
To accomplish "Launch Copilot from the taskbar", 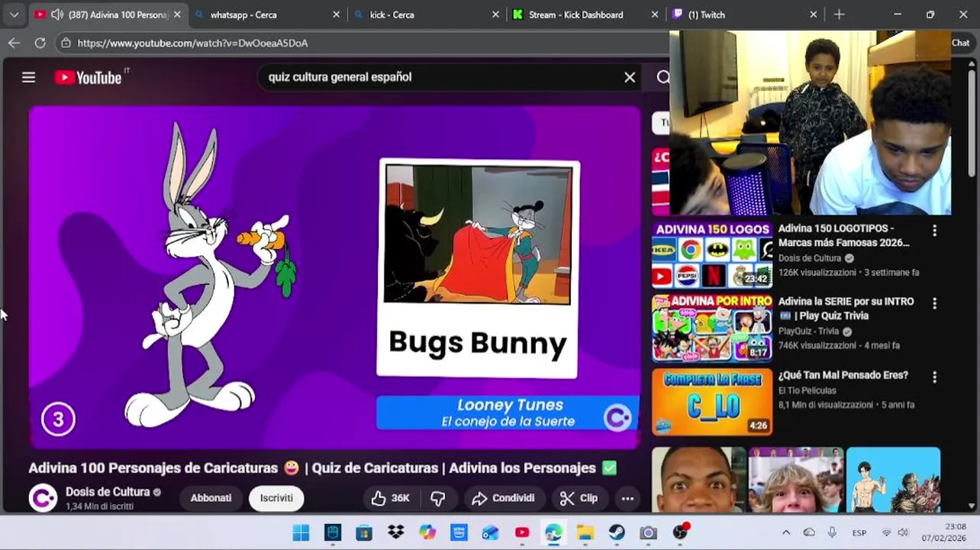I will click(427, 532).
